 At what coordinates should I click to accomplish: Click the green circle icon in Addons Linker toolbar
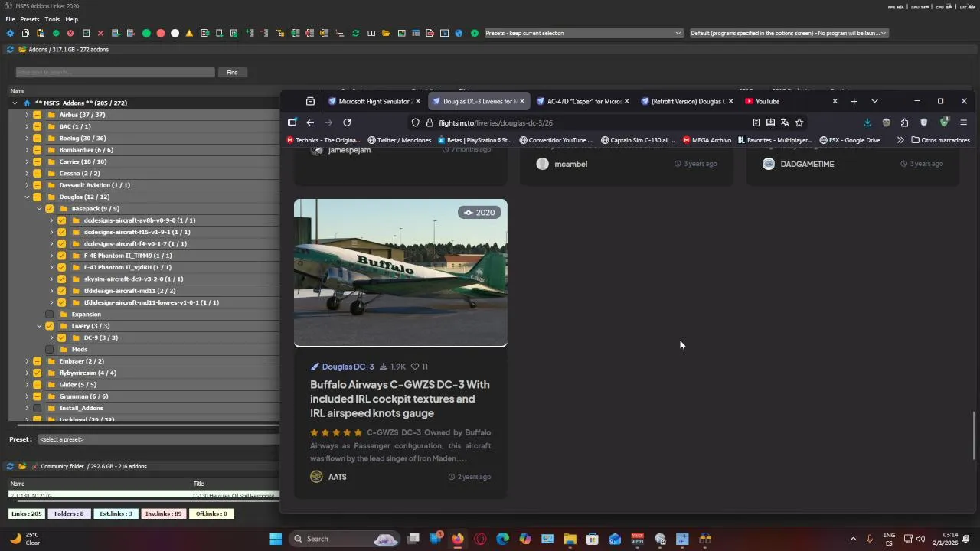tap(145, 33)
